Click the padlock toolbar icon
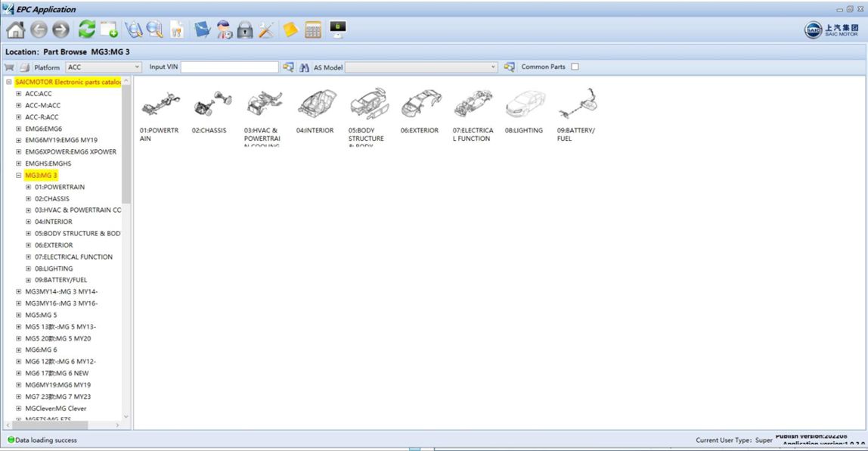The height and width of the screenshot is (451, 868). click(245, 30)
